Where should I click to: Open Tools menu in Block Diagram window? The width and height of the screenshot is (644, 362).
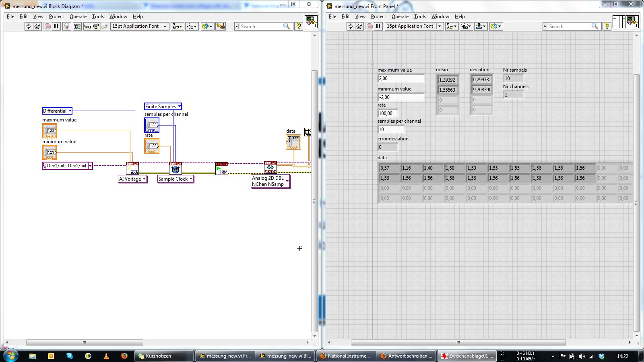(98, 16)
